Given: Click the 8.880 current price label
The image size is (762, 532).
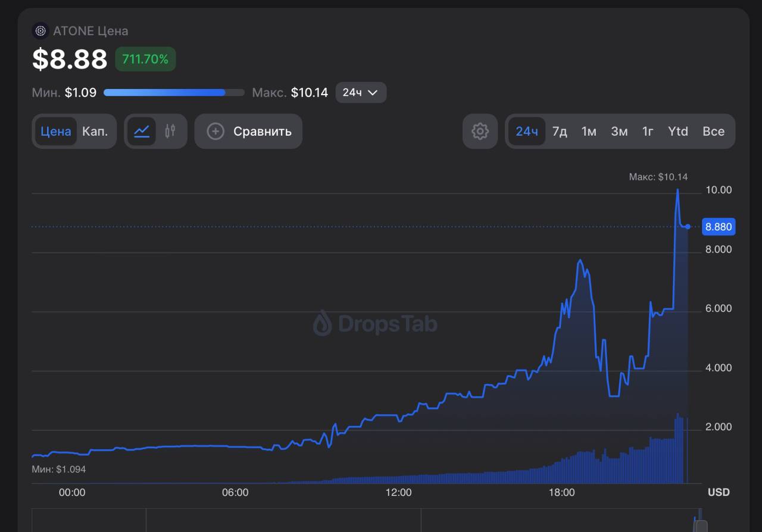Looking at the screenshot, I should click(x=719, y=227).
